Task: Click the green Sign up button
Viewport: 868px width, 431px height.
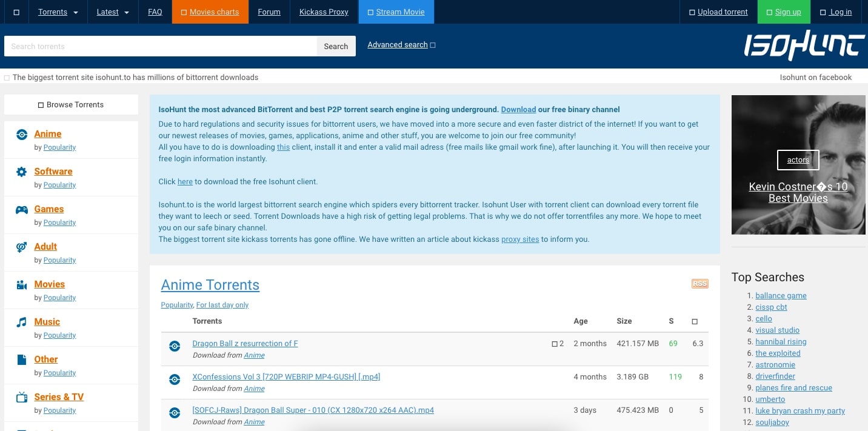Action: [x=784, y=12]
